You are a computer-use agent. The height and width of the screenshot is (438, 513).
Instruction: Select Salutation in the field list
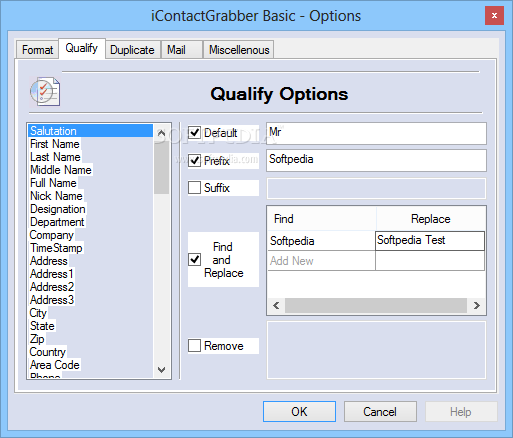tap(91, 131)
